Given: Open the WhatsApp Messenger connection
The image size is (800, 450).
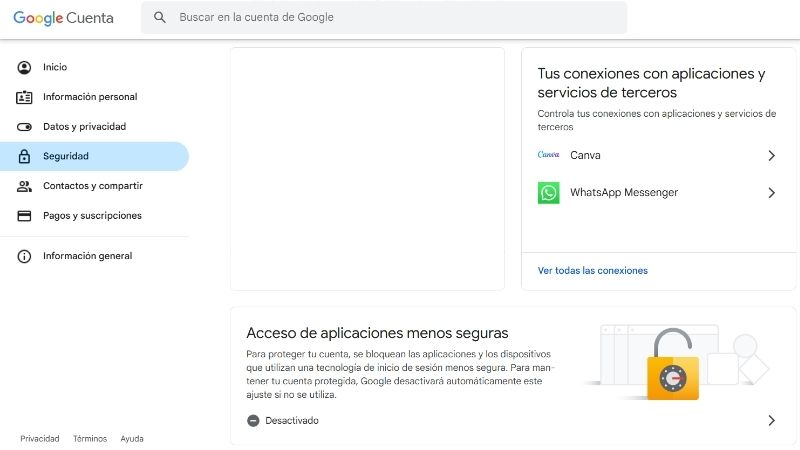Looking at the screenshot, I should (x=658, y=193).
